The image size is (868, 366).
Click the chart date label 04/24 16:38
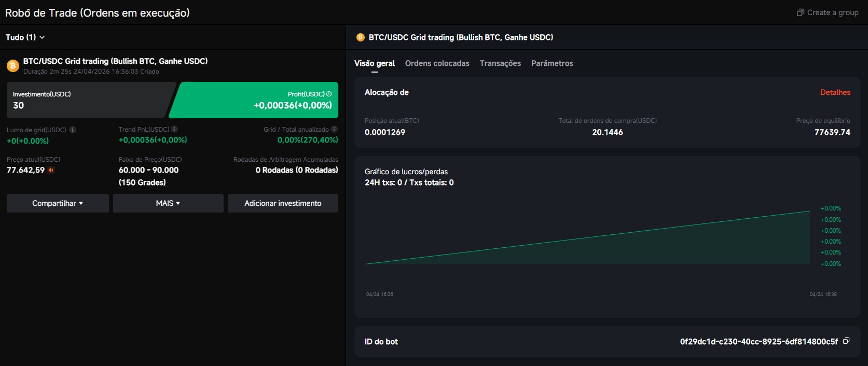[823, 294]
